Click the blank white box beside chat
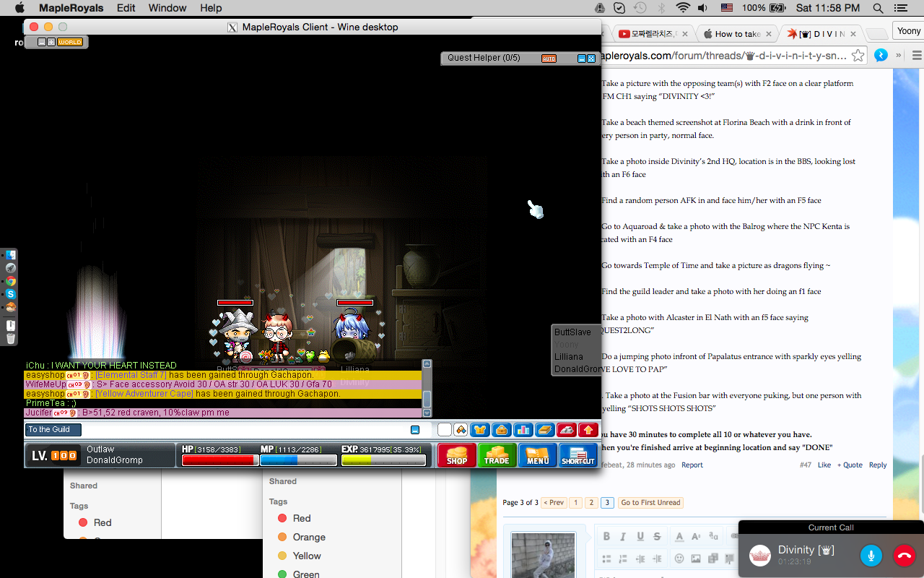 click(x=445, y=430)
